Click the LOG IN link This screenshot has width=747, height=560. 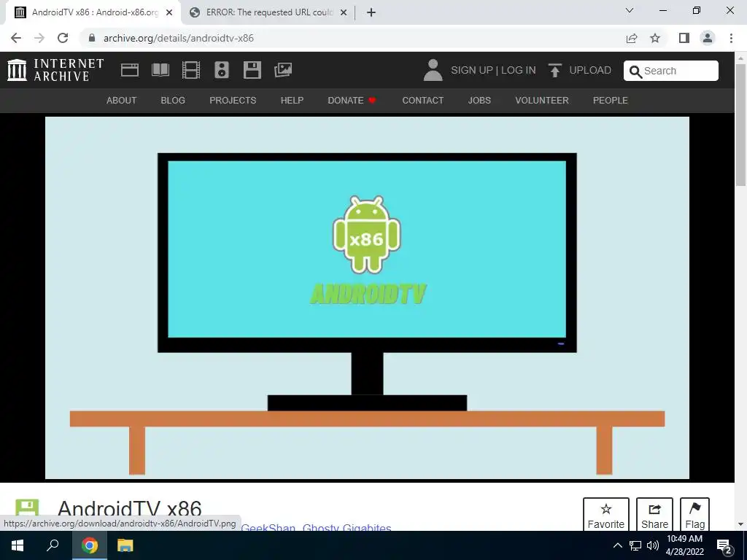[519, 71]
